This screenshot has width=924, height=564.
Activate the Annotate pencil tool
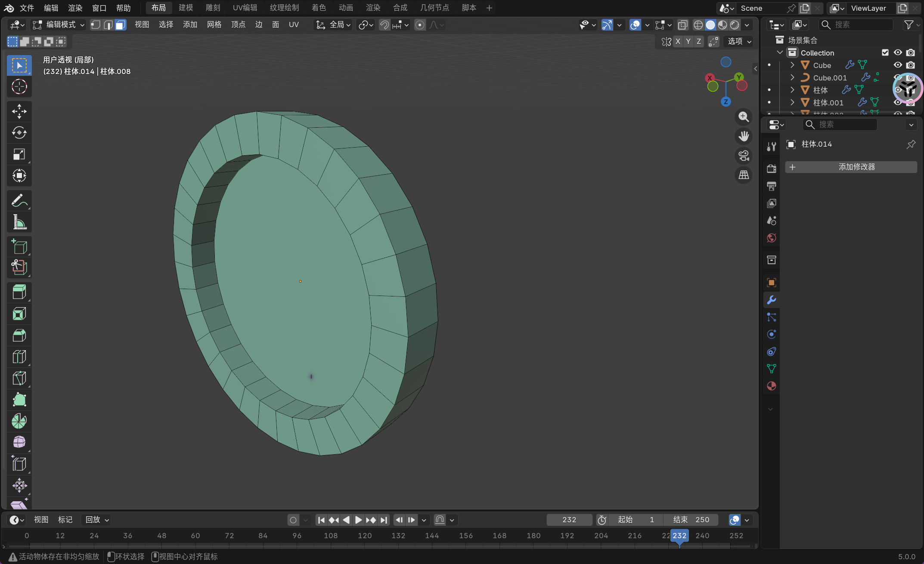point(19,200)
